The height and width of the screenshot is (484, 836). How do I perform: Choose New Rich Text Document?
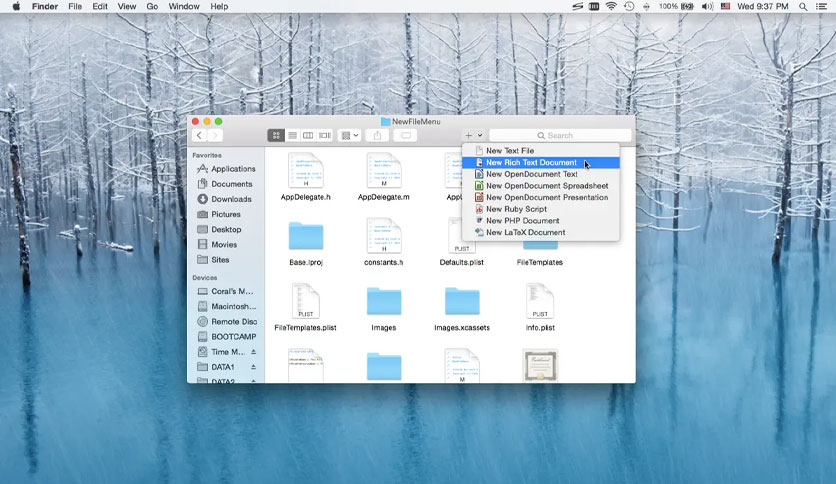pos(541,163)
